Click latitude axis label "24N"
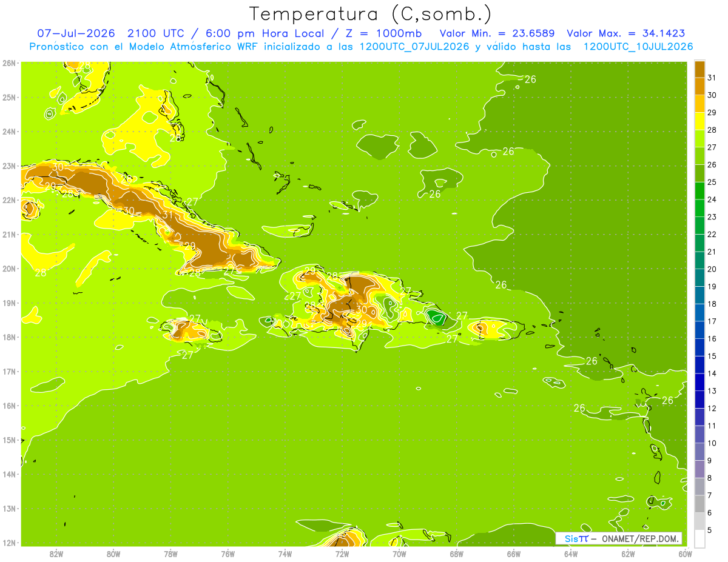The width and height of the screenshot is (728, 562). pyautogui.click(x=9, y=132)
